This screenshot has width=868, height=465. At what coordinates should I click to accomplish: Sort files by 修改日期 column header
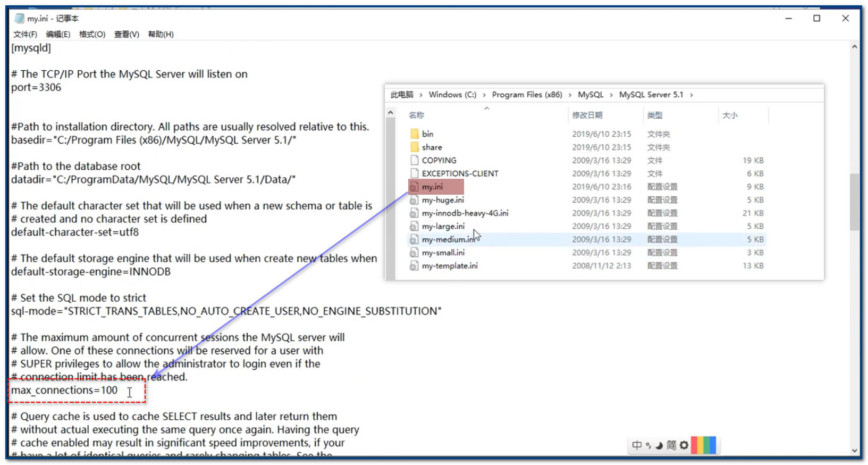tap(587, 115)
